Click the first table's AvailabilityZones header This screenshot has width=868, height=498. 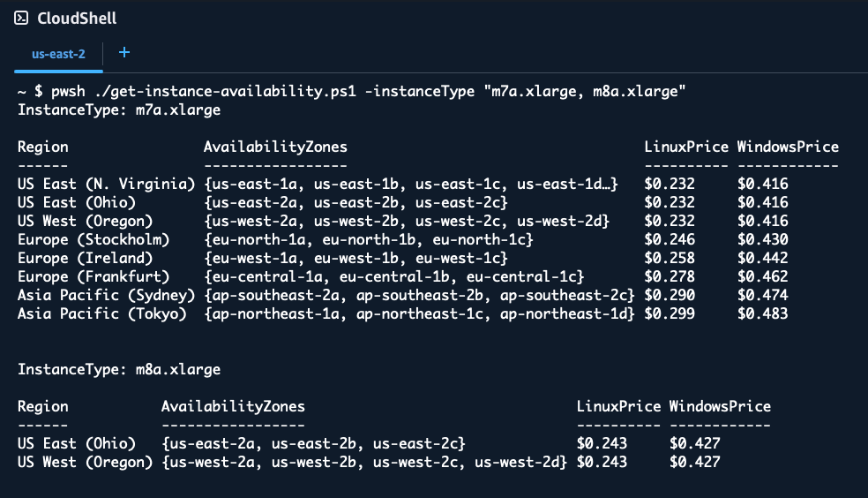[275, 147]
